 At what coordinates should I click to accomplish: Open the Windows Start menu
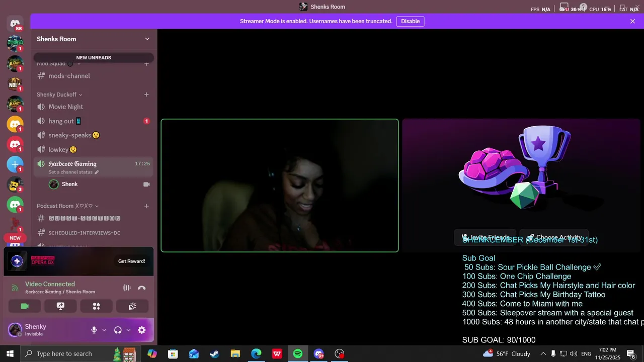pyautogui.click(x=10, y=353)
